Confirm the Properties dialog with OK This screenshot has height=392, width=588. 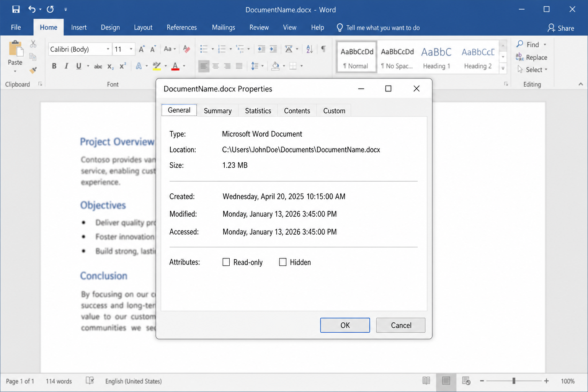coord(345,325)
